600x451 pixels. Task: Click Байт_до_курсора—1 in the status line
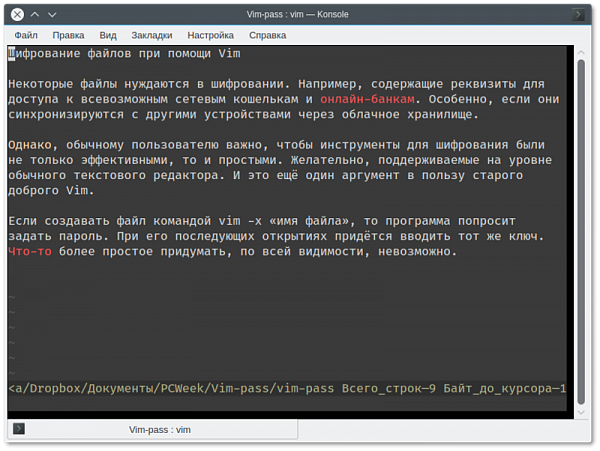coord(505,388)
